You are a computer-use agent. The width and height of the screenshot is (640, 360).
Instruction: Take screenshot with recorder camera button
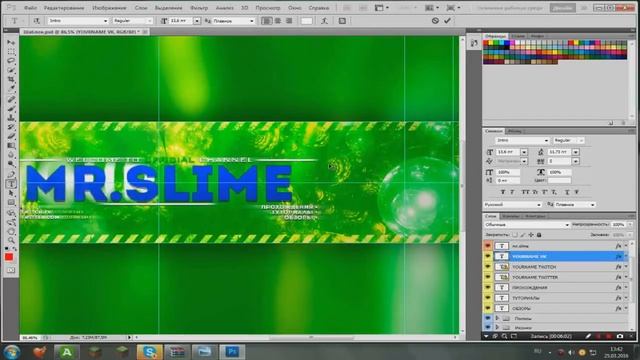pyautogui.click(x=620, y=336)
